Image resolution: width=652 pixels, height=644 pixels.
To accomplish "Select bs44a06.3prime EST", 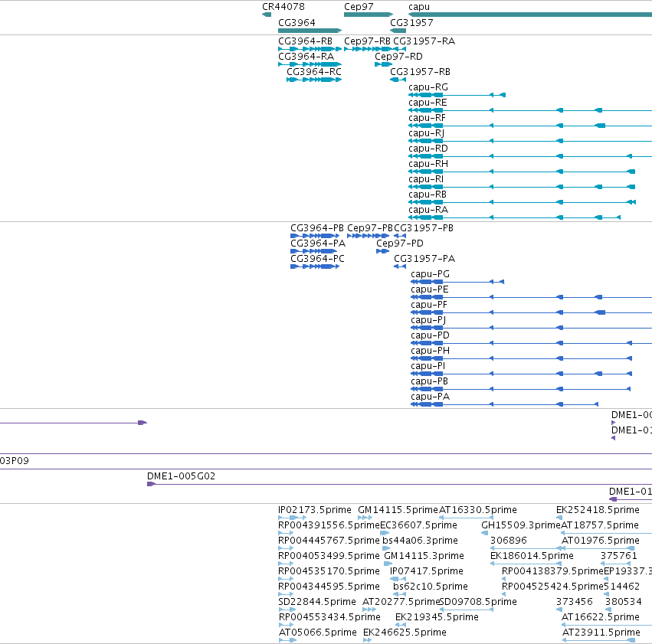I will pos(386,548).
